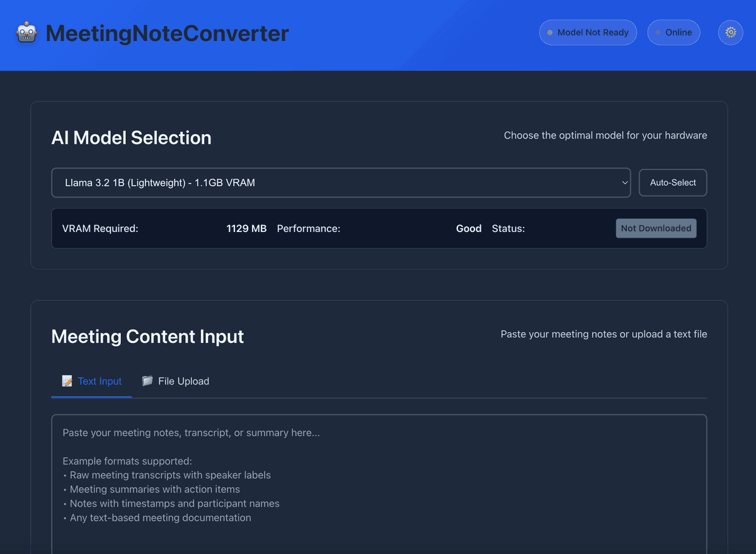Click the Meeting Content Input heading
Image resolution: width=756 pixels, height=554 pixels.
click(147, 336)
